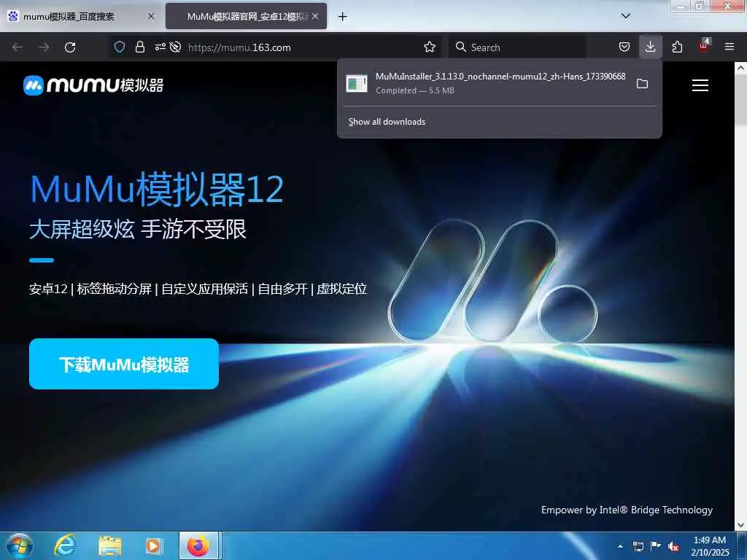Open Windows Media Player from taskbar

tap(153, 545)
